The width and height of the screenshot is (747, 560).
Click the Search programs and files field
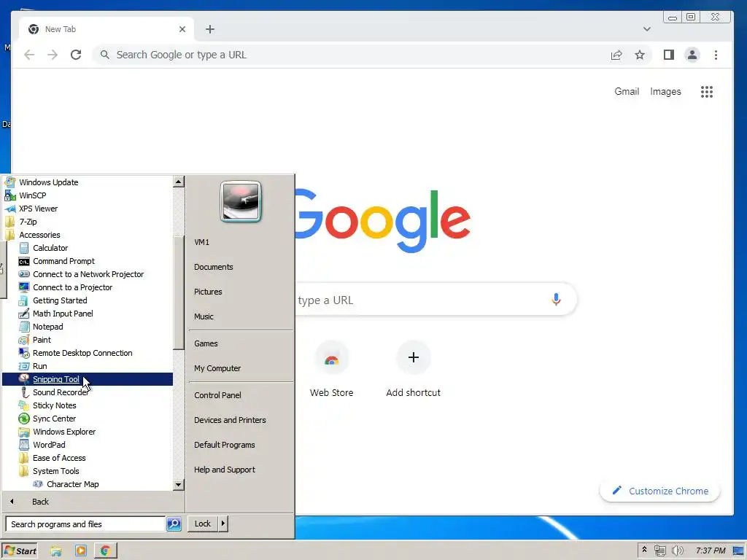85,524
